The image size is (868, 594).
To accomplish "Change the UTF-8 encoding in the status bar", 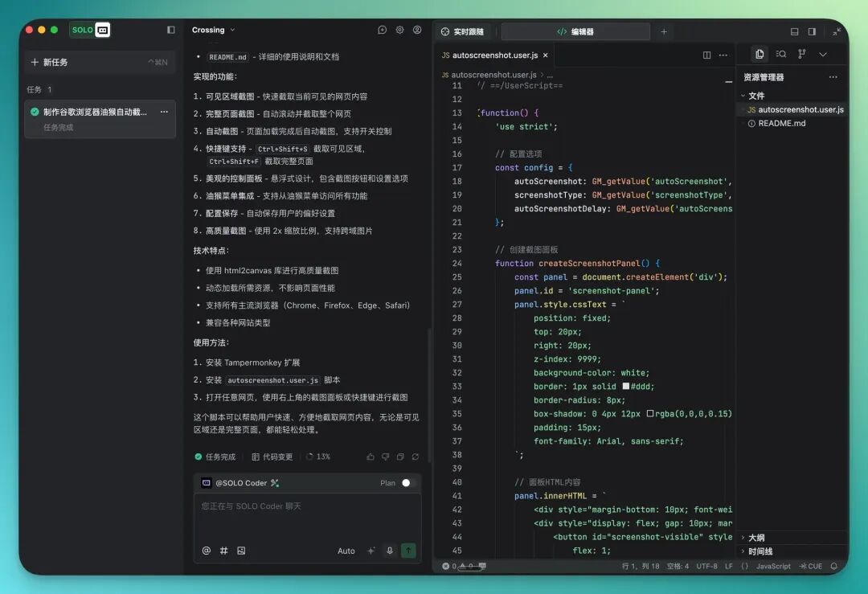I will [x=707, y=567].
